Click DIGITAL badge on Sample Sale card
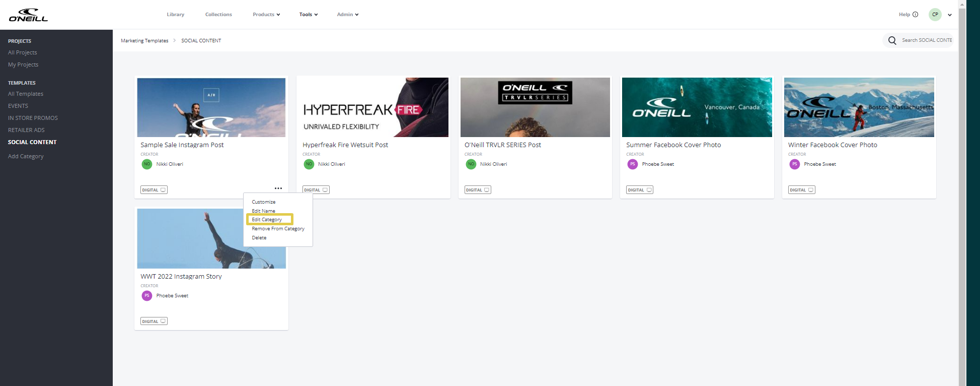 154,190
